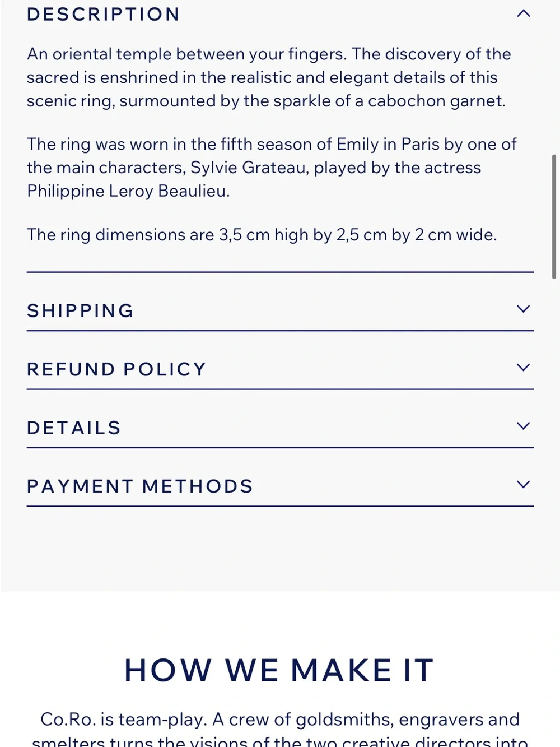Click the name Philippine Leroy Beaulieu
This screenshot has width=560, height=747.
[128, 191]
